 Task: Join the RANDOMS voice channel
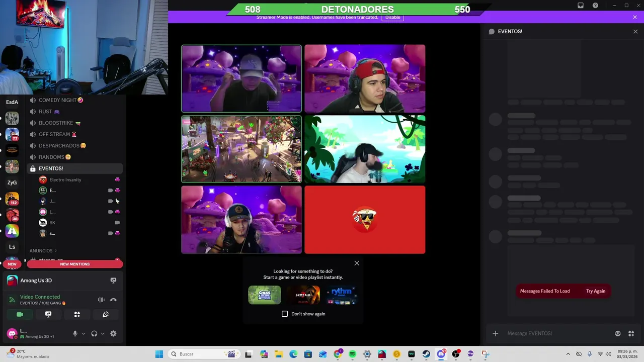tap(74, 157)
